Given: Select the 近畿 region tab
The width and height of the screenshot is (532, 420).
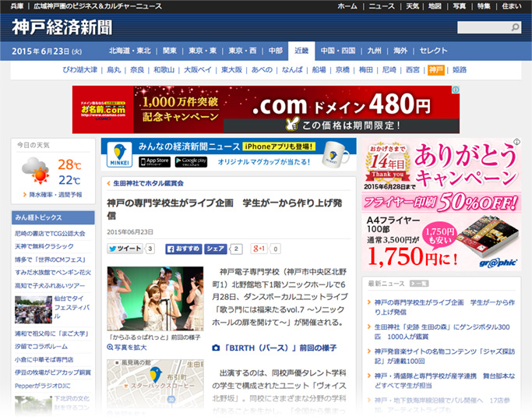Looking at the screenshot, I should click(x=301, y=51).
